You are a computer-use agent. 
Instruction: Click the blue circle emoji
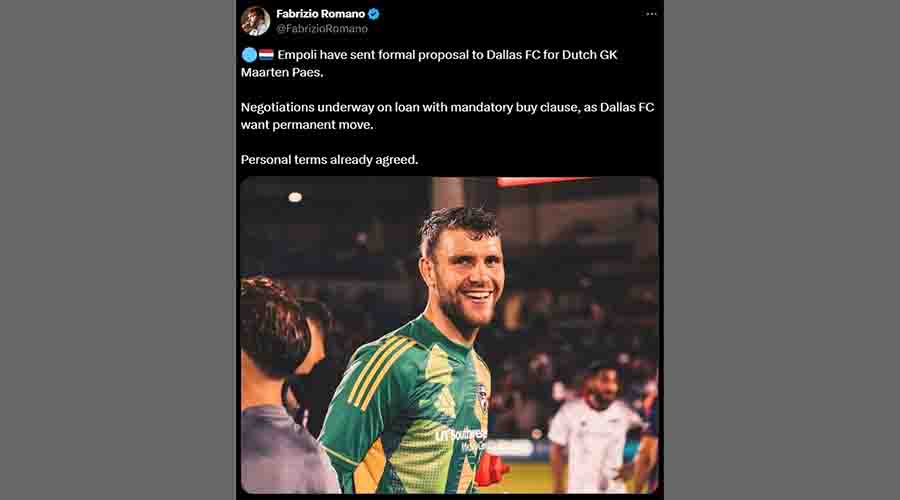click(249, 55)
